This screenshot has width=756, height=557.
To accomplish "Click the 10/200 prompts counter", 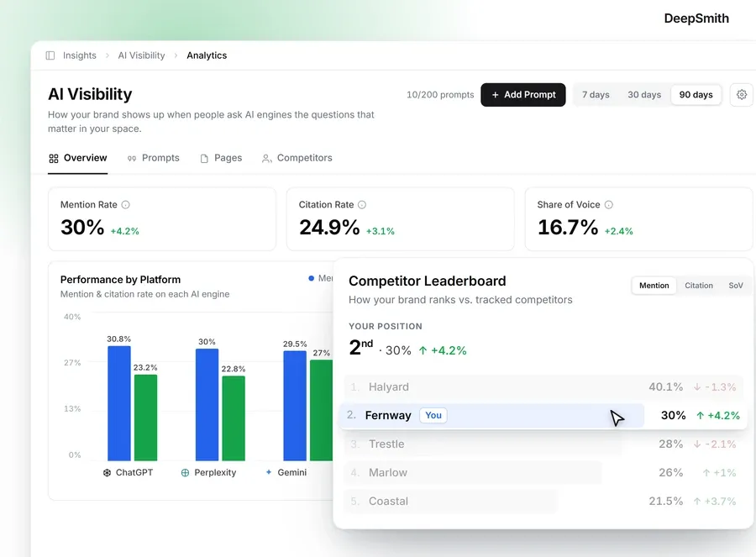I will click(440, 95).
